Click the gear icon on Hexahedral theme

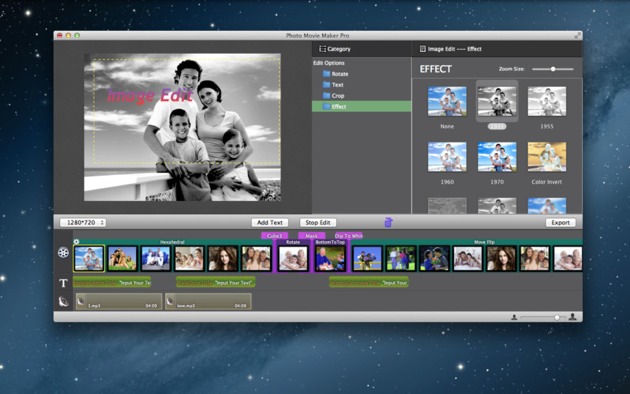coord(76,242)
